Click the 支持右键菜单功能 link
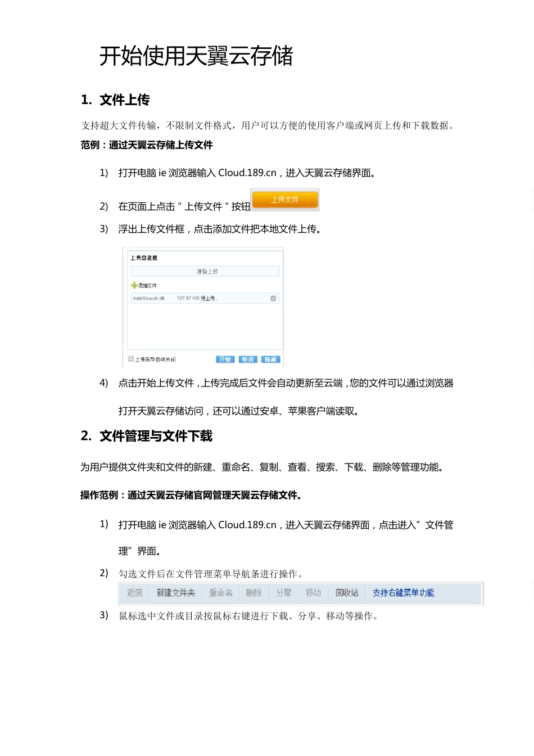This screenshot has width=534, height=756. coord(403,593)
